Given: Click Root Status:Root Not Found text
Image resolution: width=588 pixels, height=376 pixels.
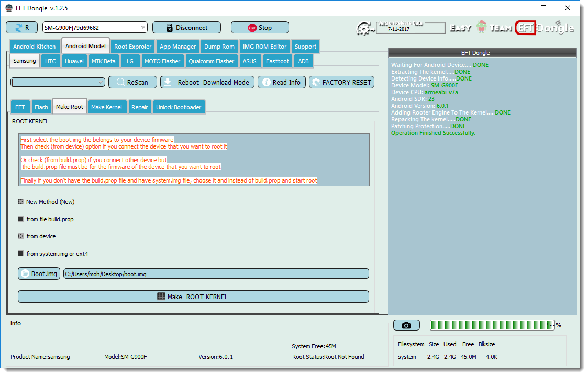Looking at the screenshot, I should 328,357.
